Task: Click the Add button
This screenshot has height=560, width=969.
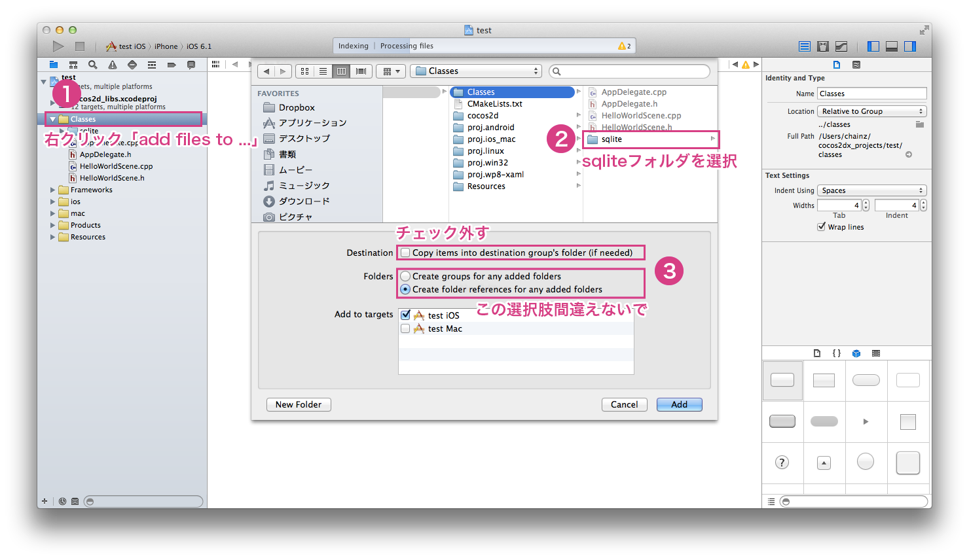Action: pyautogui.click(x=680, y=404)
